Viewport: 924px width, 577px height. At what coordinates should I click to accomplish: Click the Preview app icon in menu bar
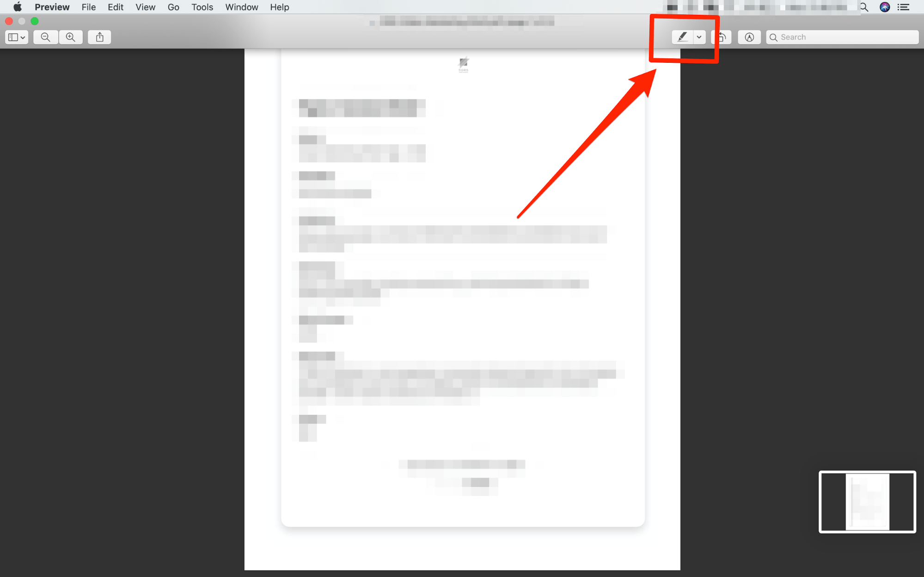point(51,7)
